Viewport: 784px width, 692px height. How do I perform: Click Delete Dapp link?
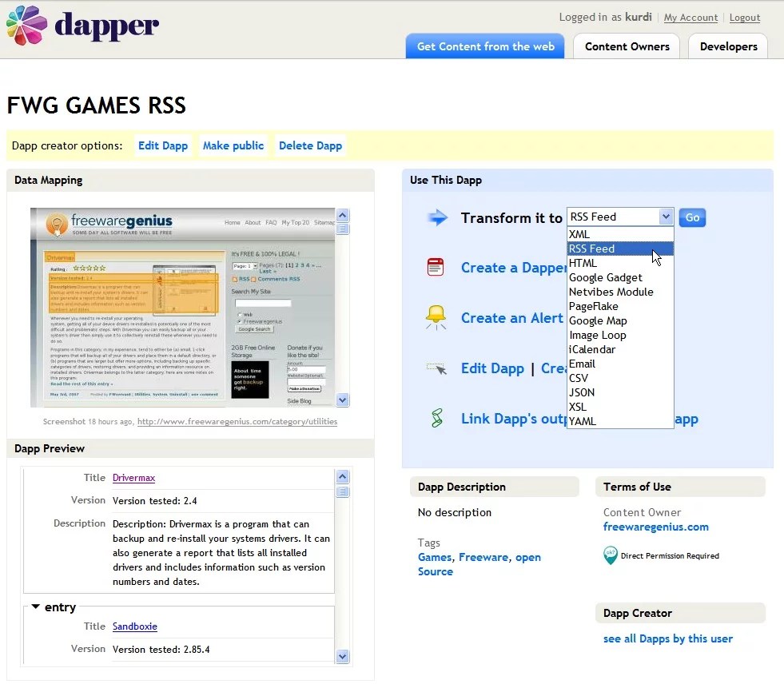coord(310,145)
